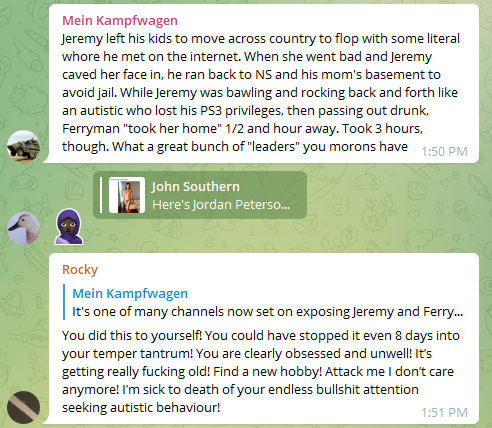Viewport: 492px width, 428px height.
Task: Select the first message bubble about Jeremy
Action: [x=261, y=84]
